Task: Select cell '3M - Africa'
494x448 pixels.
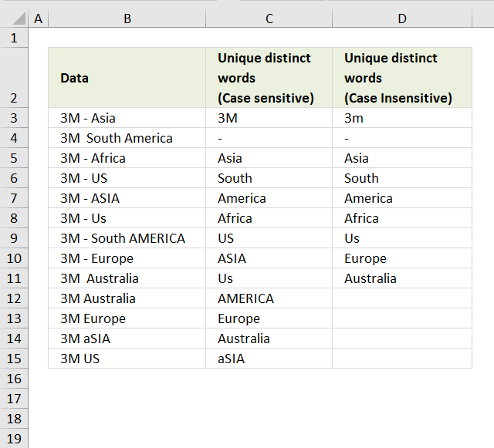Action: click(127, 158)
